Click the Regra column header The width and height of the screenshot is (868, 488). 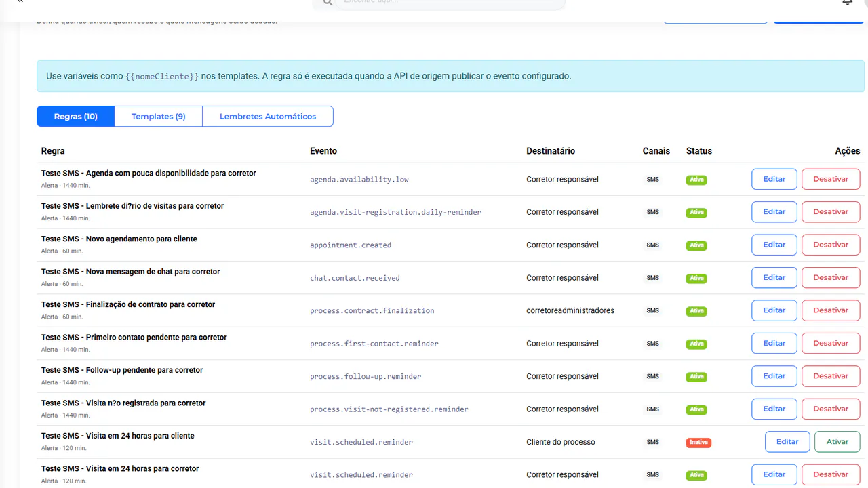53,151
